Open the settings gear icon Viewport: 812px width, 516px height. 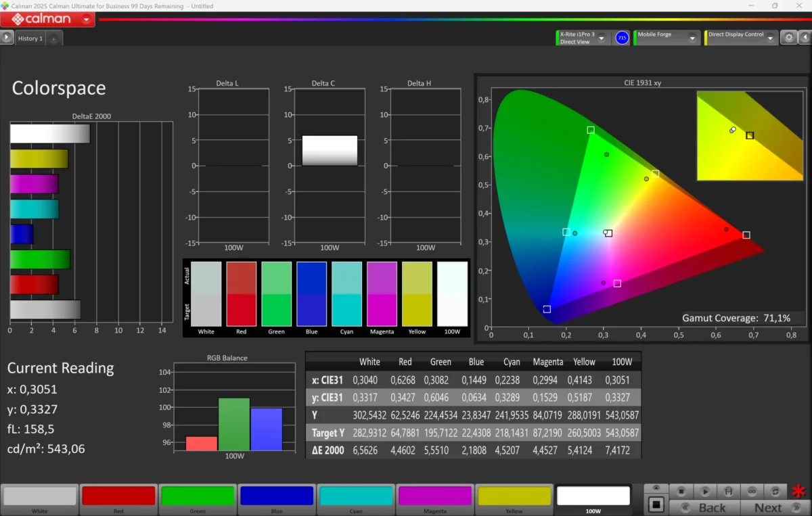[789, 38]
